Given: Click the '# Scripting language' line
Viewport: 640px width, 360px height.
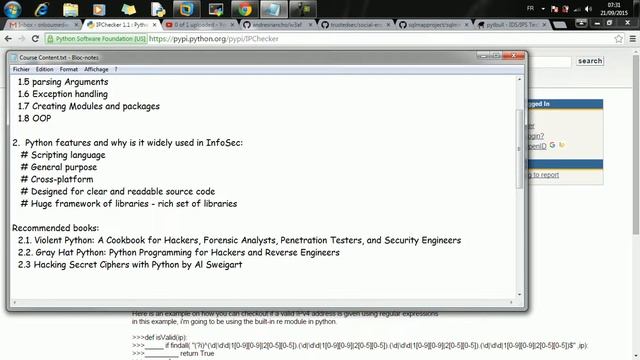Looking at the screenshot, I should click(x=63, y=155).
